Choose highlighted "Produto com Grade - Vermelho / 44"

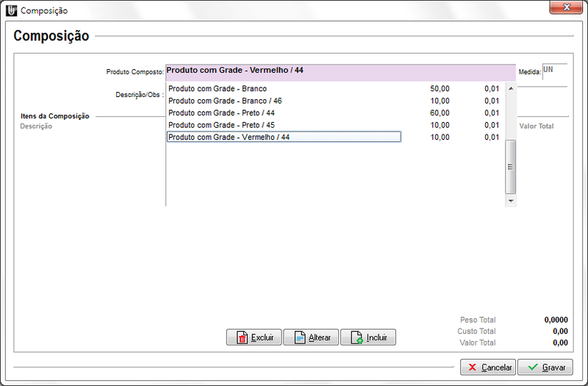(229, 137)
